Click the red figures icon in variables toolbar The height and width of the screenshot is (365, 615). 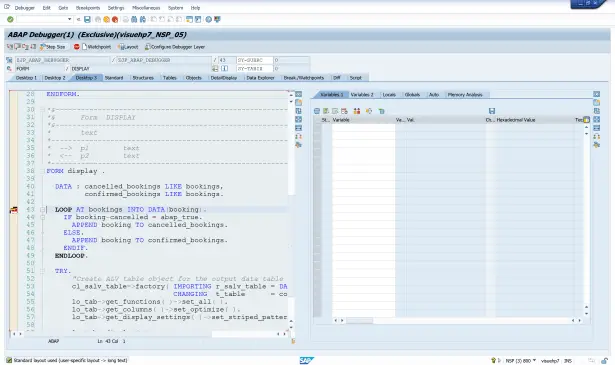[x=357, y=111]
